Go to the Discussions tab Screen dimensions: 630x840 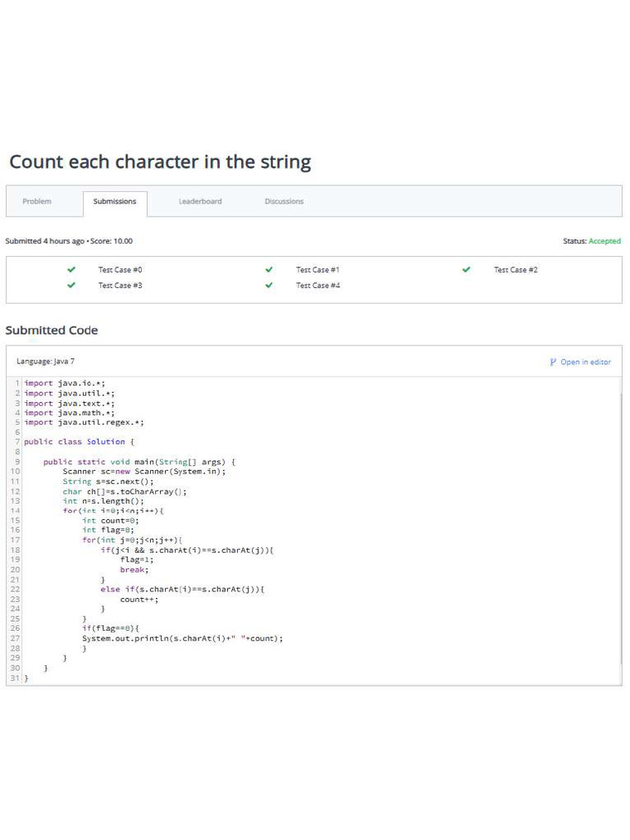[x=284, y=202]
